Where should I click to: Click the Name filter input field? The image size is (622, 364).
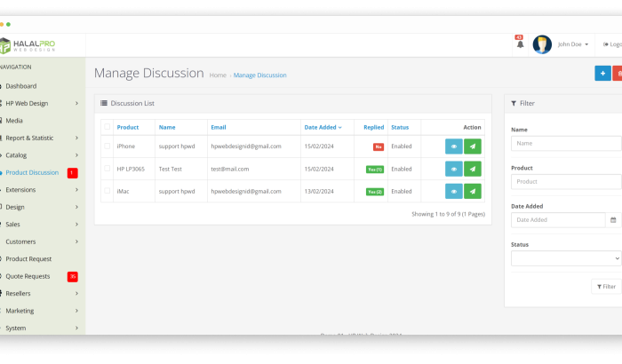(x=566, y=142)
